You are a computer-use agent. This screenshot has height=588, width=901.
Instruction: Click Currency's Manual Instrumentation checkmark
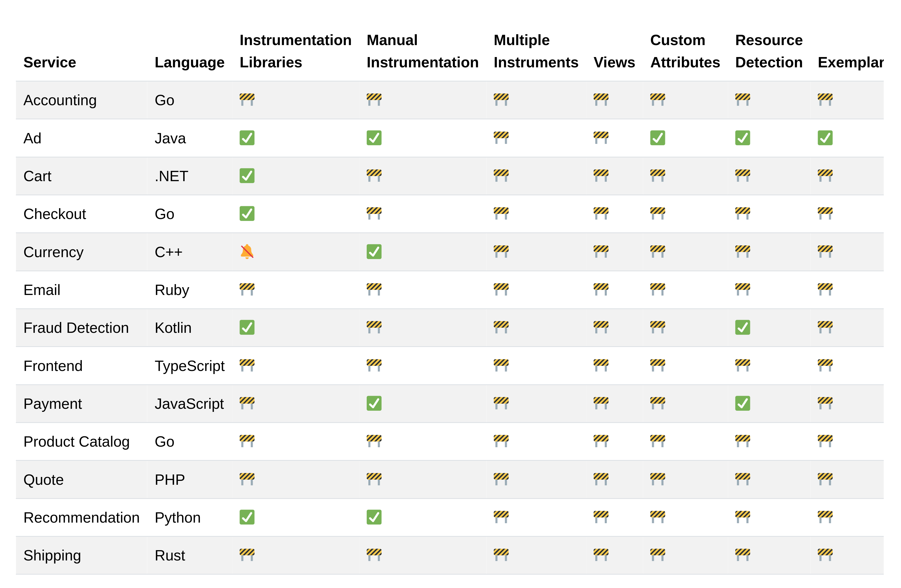point(374,252)
